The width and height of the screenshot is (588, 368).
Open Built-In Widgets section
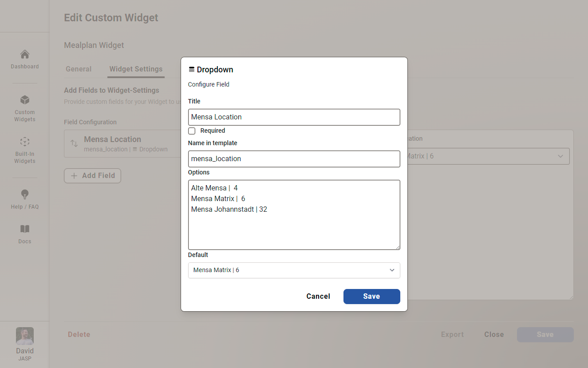coord(24,151)
